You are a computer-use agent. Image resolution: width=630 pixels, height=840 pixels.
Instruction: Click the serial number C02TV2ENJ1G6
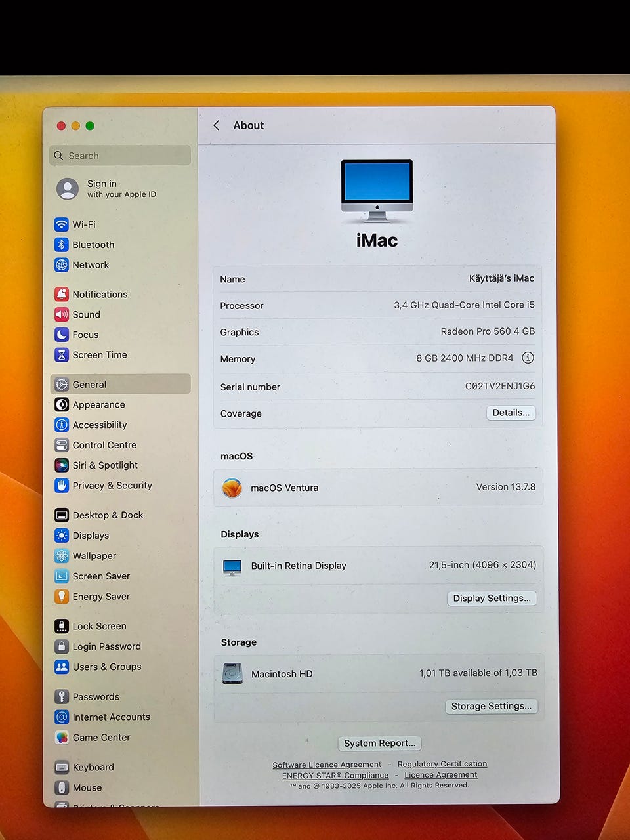(x=500, y=386)
